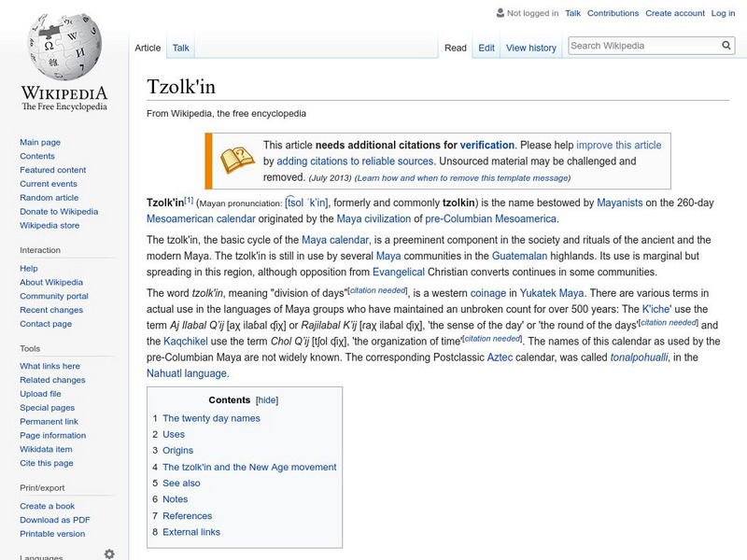The height and width of the screenshot is (560, 747).
Task: Open pre-Columbian Mesoamerica link
Action: point(490,219)
